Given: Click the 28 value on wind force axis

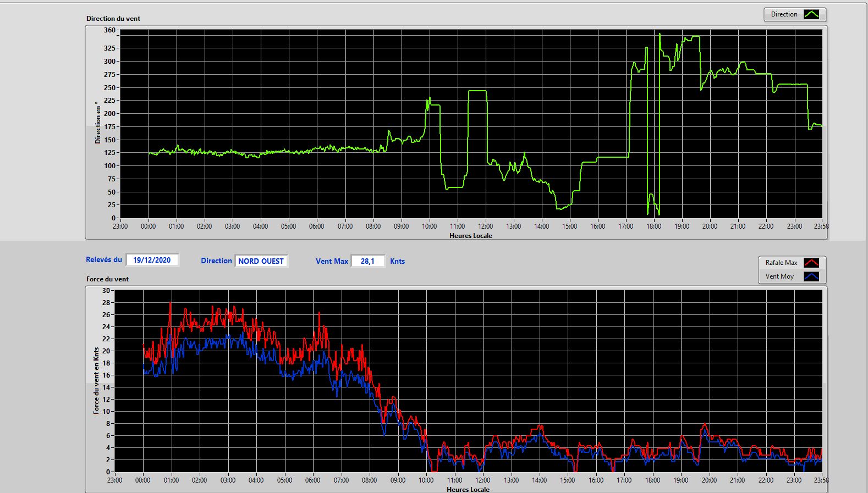Looking at the screenshot, I should (x=106, y=303).
